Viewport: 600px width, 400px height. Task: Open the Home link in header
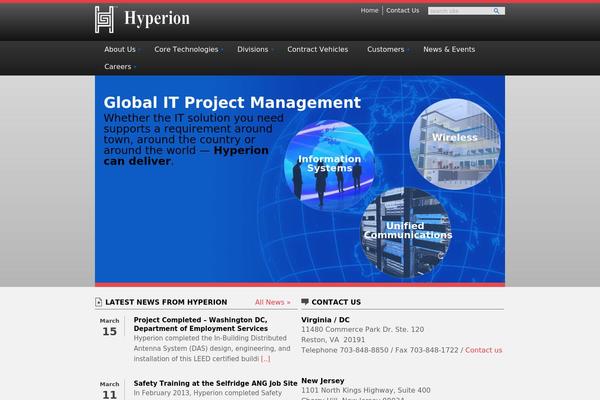click(x=369, y=11)
